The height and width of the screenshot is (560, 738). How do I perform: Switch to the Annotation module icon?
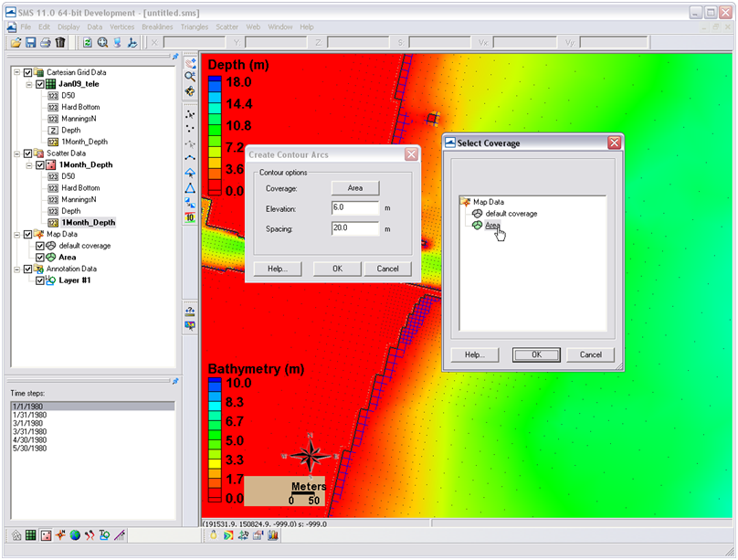(104, 535)
